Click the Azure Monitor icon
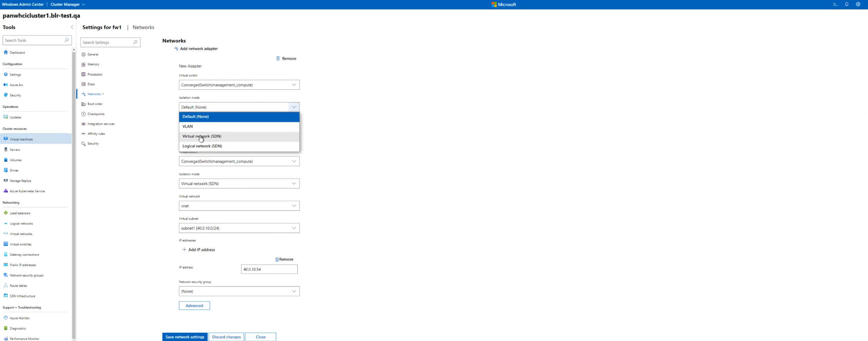Image resolution: width=868 pixels, height=341 pixels. coord(6,318)
